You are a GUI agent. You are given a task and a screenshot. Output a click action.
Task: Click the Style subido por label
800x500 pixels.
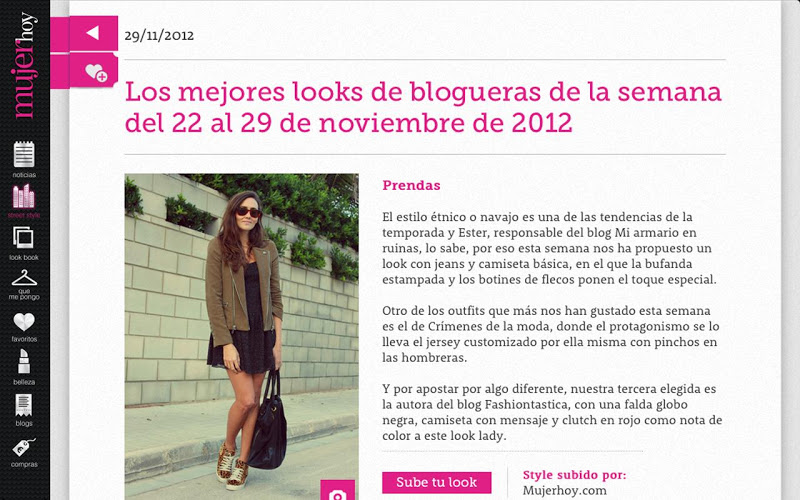(574, 475)
